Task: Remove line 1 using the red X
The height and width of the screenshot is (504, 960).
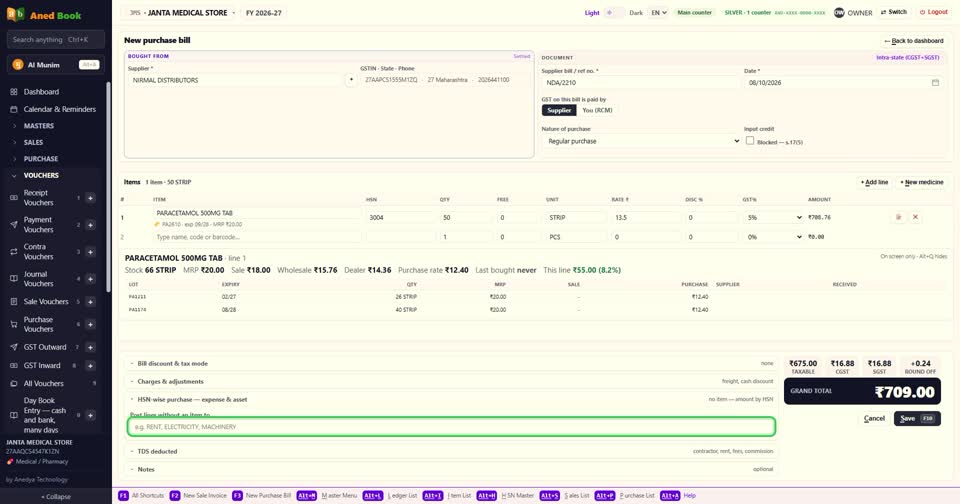Action: (x=915, y=217)
